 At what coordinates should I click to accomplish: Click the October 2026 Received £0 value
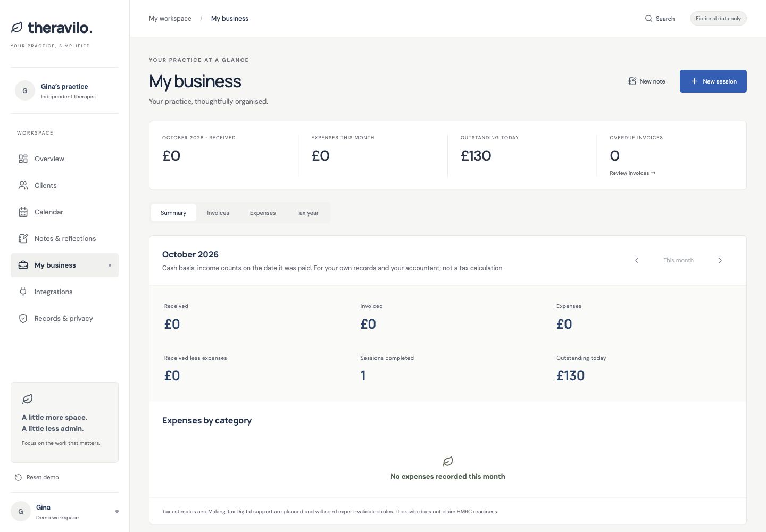click(171, 156)
